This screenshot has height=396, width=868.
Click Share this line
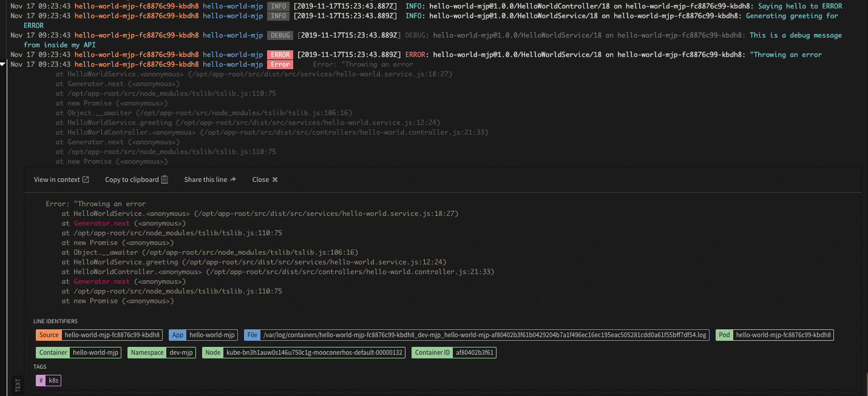click(x=205, y=180)
